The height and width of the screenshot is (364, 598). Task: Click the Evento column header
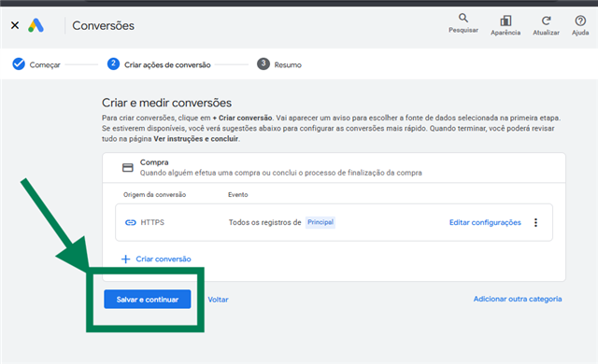pyautogui.click(x=238, y=194)
